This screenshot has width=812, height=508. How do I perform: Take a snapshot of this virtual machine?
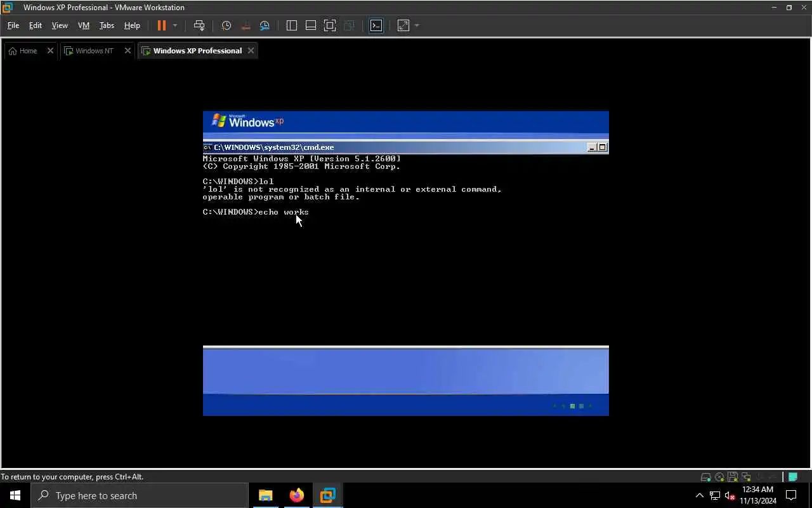click(x=226, y=25)
